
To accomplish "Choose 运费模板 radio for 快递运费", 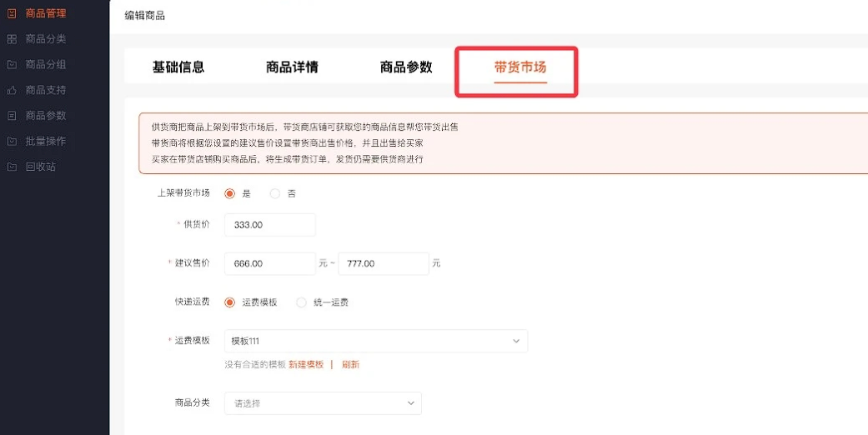I will click(230, 302).
